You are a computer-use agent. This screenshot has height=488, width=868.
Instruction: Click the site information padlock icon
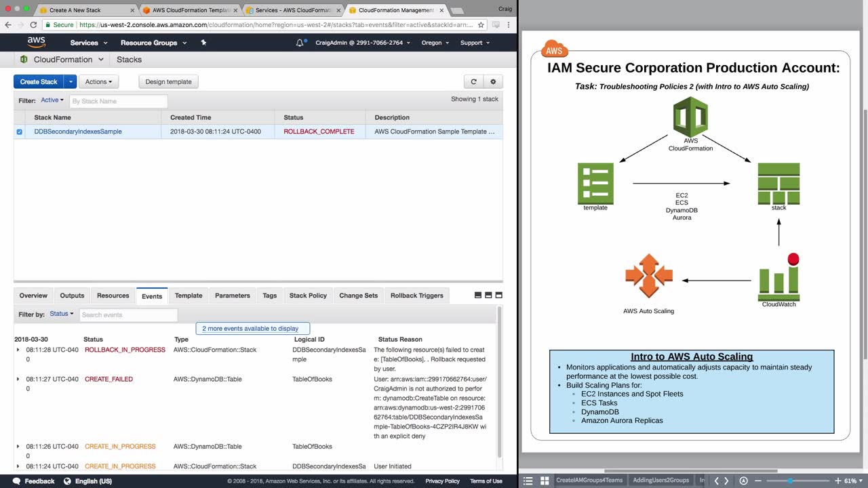(x=48, y=24)
